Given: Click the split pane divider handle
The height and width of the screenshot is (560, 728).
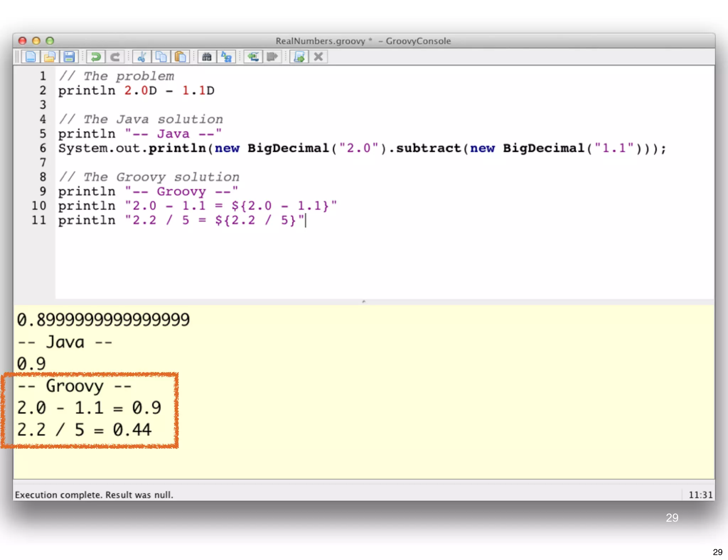Looking at the screenshot, I should coord(364,302).
